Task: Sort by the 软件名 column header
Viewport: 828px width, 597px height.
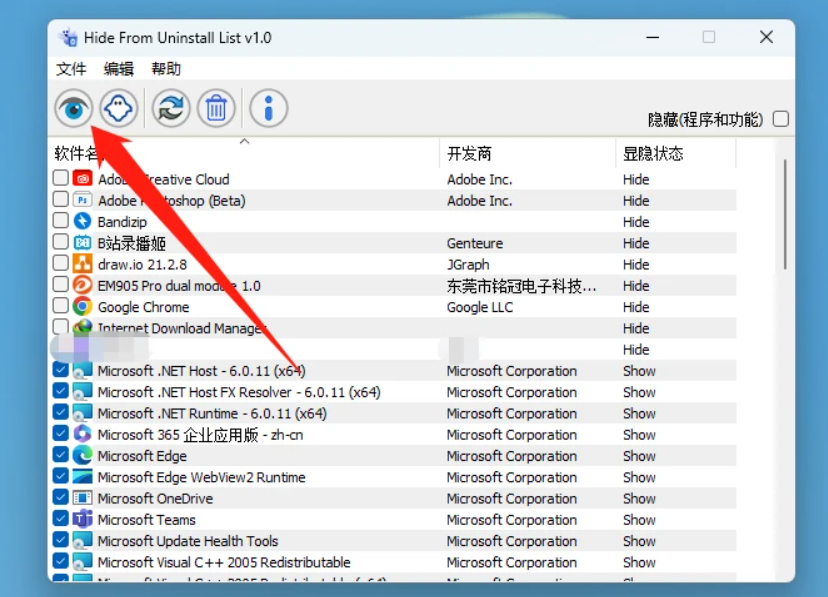Action: 244,154
